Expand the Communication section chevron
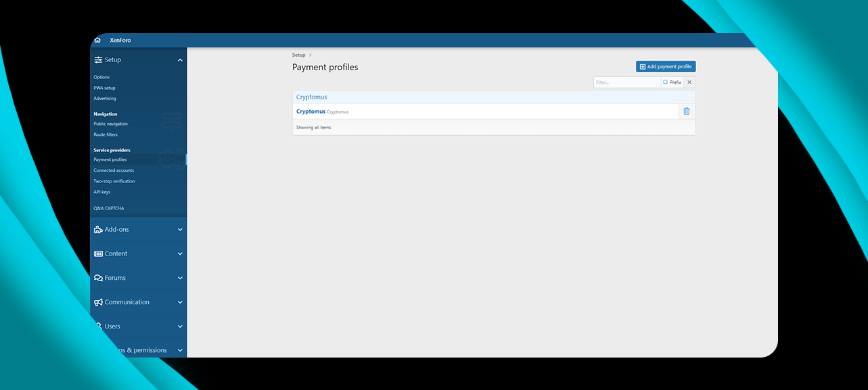 tap(180, 303)
